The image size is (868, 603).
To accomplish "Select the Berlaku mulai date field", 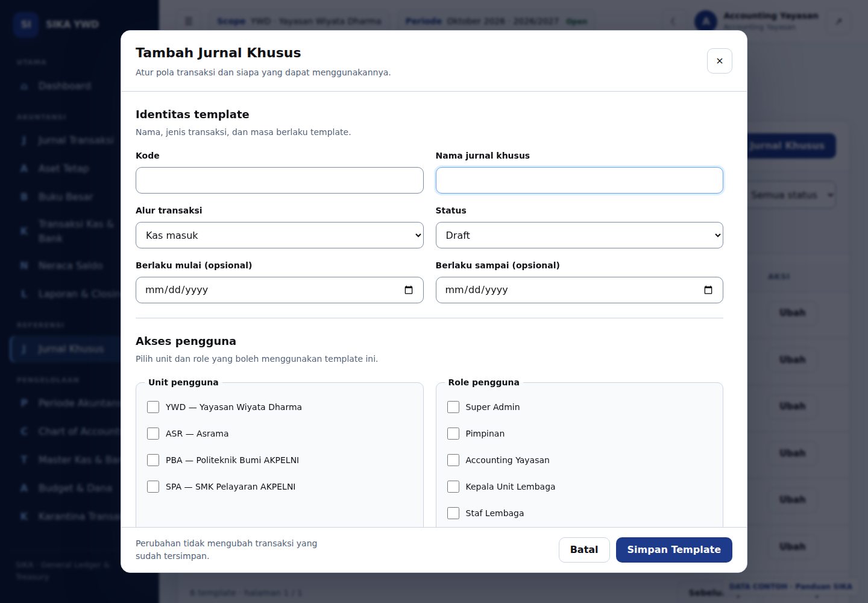I will point(280,290).
